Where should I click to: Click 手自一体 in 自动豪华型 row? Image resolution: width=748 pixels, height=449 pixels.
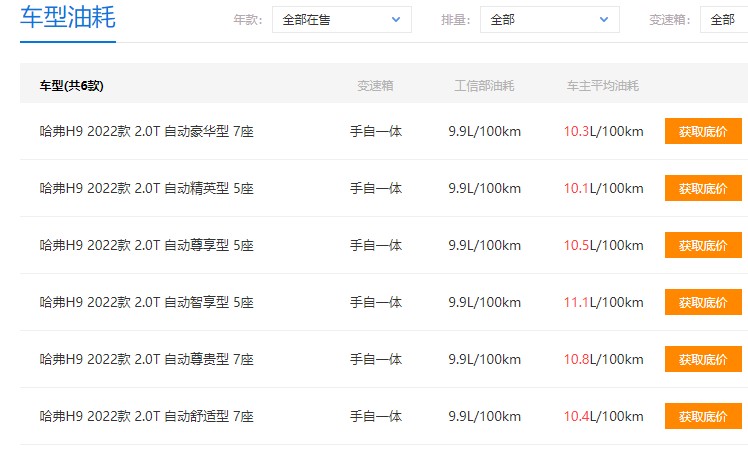click(376, 131)
